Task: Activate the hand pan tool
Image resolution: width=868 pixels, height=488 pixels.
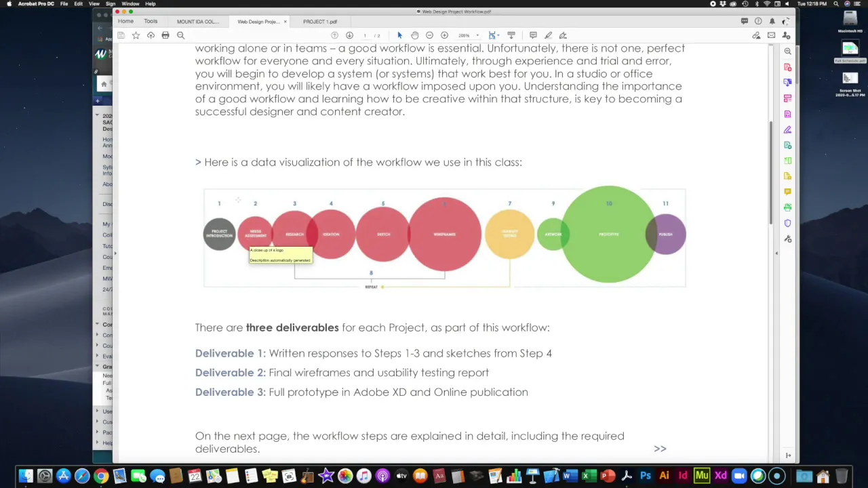Action: click(x=414, y=35)
